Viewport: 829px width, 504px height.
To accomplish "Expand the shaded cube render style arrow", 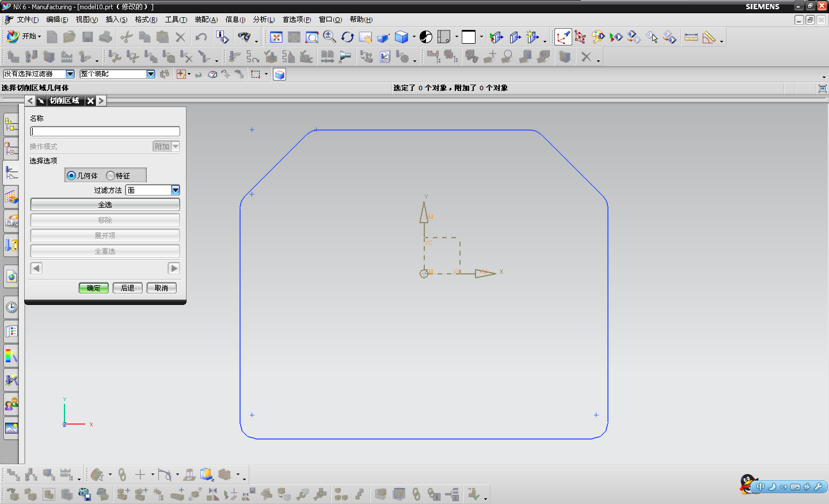I will [x=414, y=37].
